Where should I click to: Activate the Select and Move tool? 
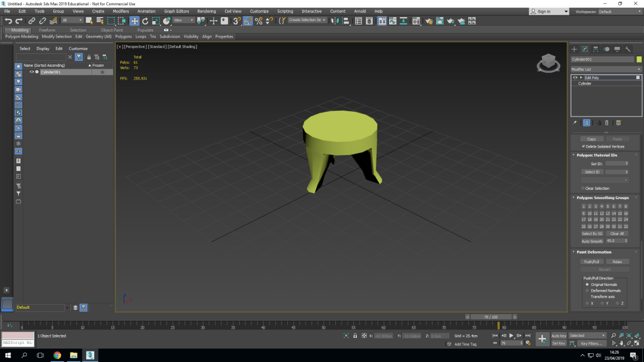(x=134, y=21)
